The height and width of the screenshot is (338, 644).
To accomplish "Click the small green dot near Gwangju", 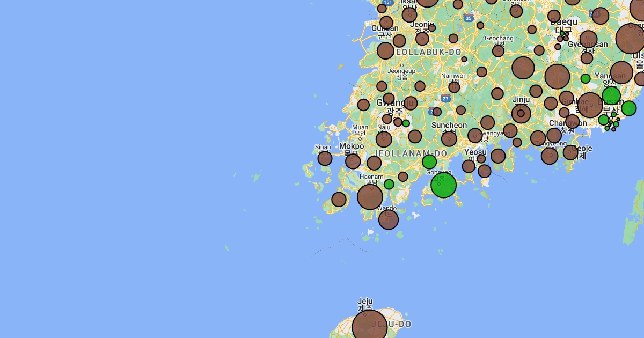I will (406, 123).
